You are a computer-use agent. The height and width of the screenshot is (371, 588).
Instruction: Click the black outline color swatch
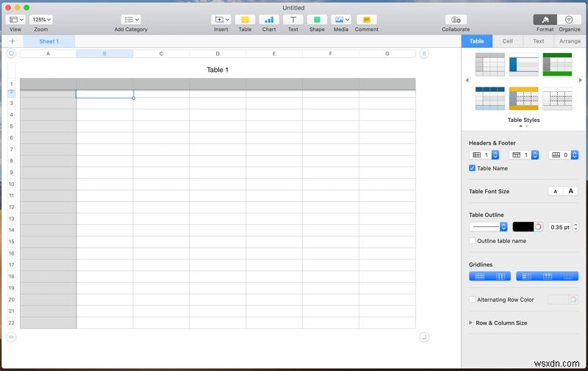point(523,227)
